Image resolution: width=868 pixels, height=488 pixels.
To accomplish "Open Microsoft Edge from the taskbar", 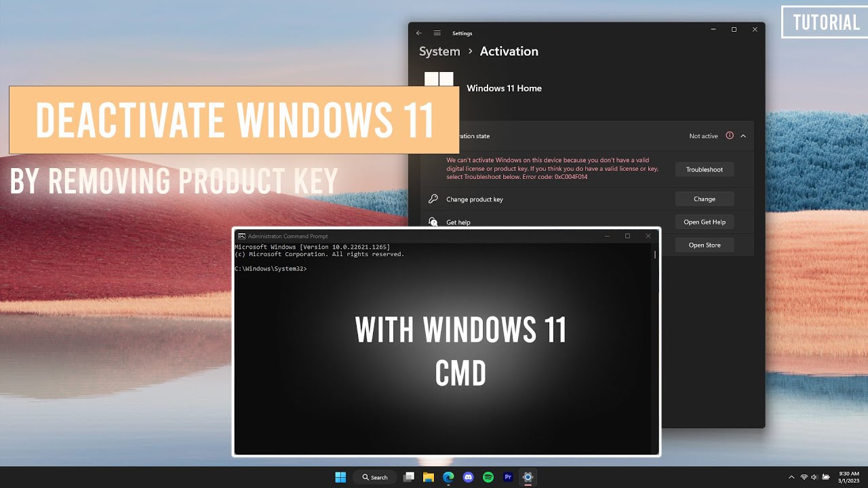I will point(448,477).
